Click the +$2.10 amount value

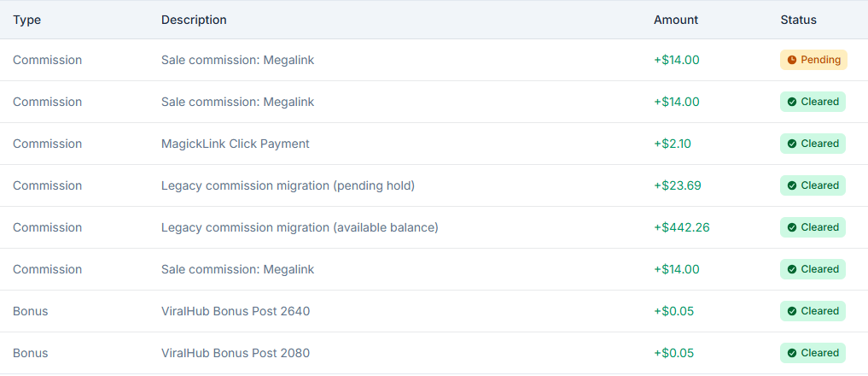coord(672,144)
